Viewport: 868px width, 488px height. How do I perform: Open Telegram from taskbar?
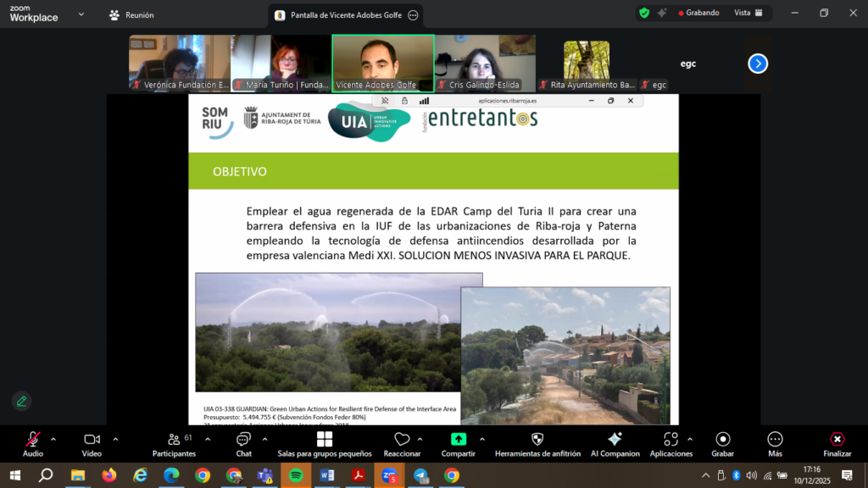click(420, 475)
